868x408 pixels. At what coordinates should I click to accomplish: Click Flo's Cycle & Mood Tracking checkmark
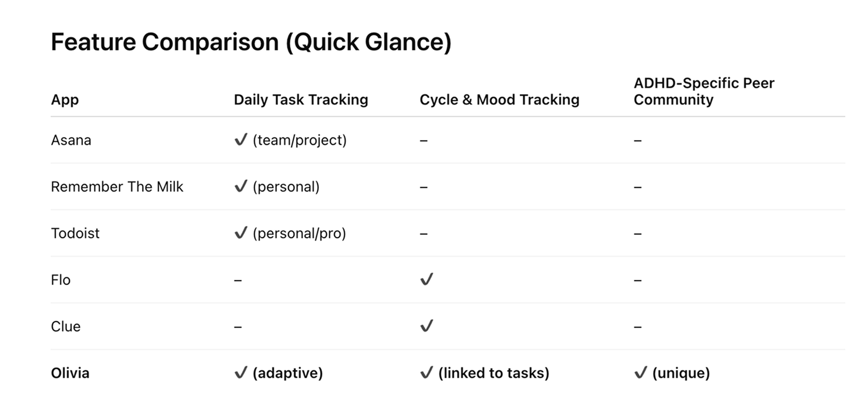426,280
